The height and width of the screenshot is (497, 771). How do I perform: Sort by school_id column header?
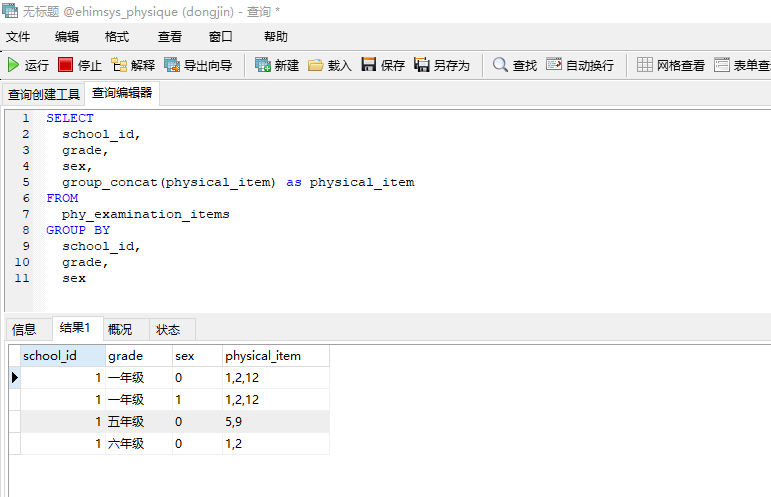(63, 356)
